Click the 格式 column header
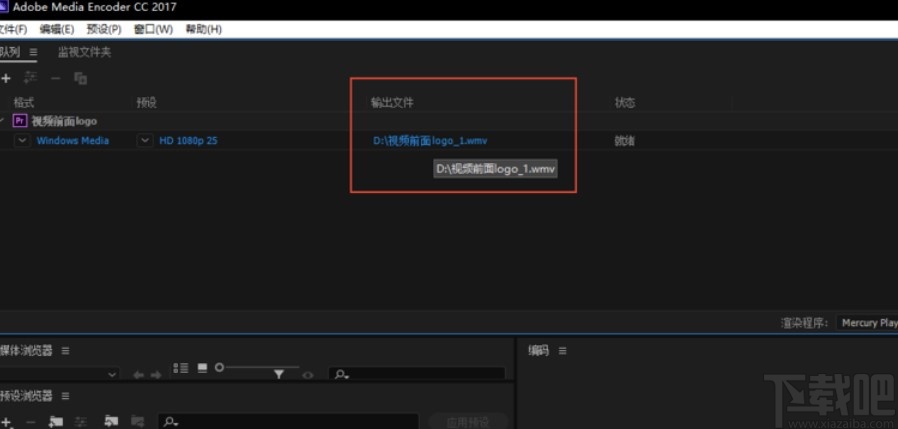 coord(24,103)
